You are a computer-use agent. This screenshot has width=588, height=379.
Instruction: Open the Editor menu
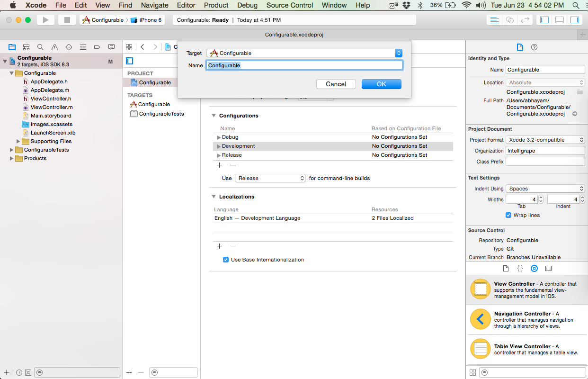[186, 5]
